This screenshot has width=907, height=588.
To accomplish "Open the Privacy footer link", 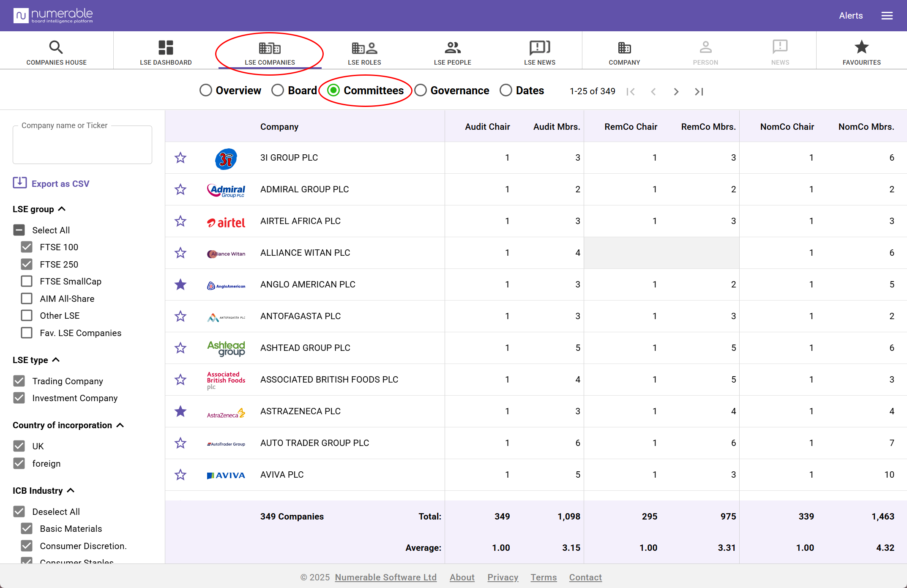I will (x=503, y=577).
